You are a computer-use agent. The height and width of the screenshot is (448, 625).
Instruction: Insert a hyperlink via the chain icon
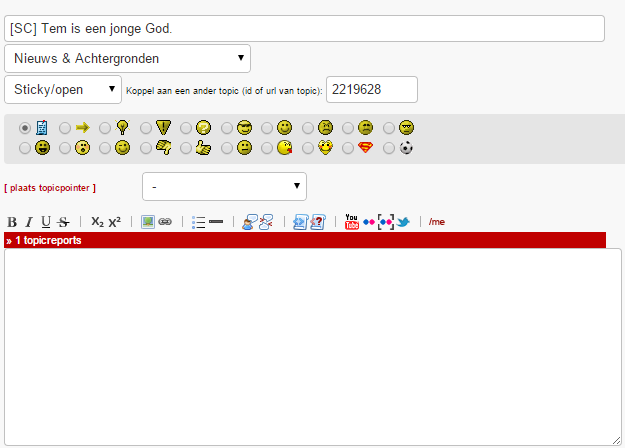pyautogui.click(x=165, y=222)
